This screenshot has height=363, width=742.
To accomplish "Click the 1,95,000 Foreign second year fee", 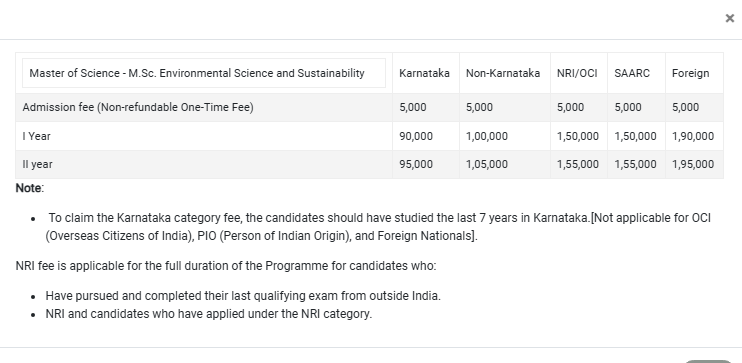I will [693, 164].
